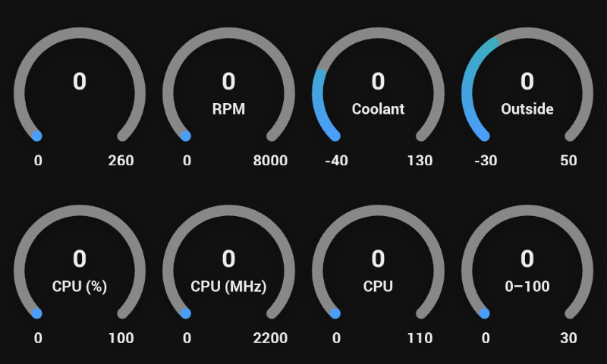The width and height of the screenshot is (607, 364).
Task: Click the 8000 maximum on RPM gauge
Action: tap(270, 161)
